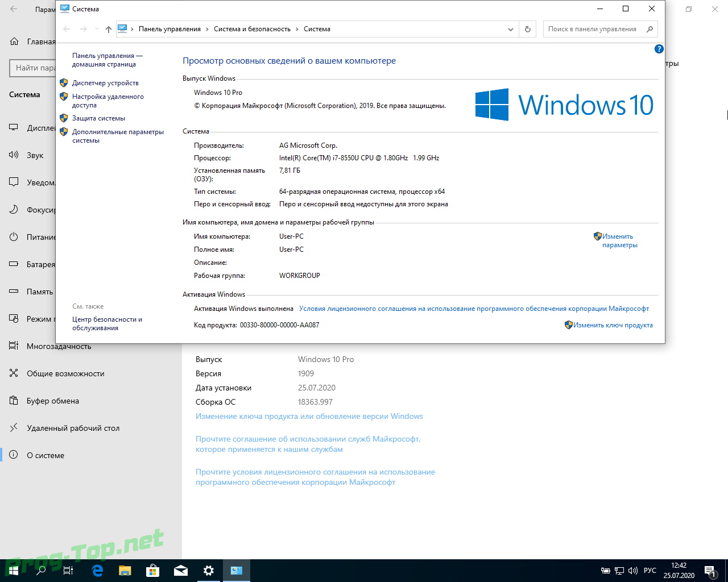Screen dimensions: 728x582
Task: Open Task View on the taskbar
Action: (68, 570)
